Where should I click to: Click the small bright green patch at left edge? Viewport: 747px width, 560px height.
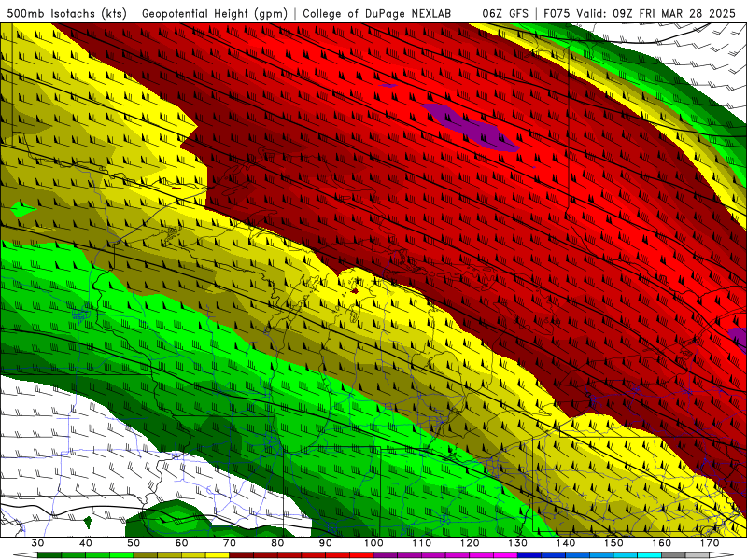tap(21, 209)
